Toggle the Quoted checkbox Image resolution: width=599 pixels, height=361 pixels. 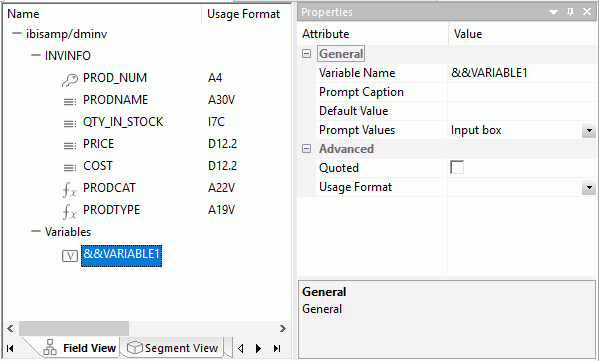pos(457,167)
